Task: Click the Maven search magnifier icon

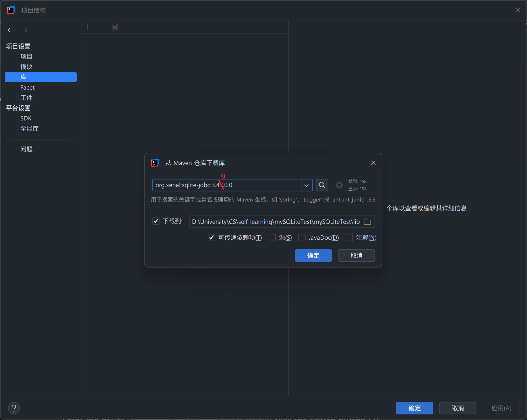Action: (322, 185)
